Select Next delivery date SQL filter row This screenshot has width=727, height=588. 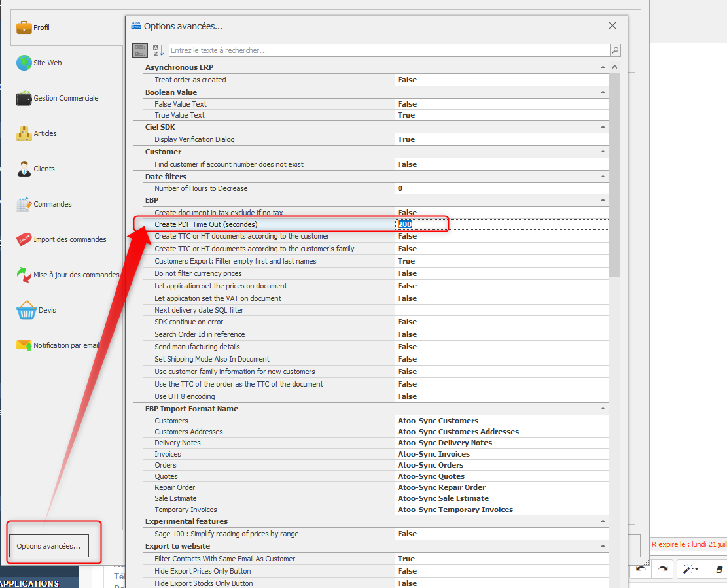(376, 310)
